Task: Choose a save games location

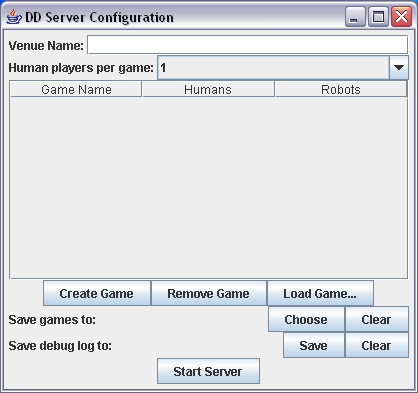Action: pos(306,319)
